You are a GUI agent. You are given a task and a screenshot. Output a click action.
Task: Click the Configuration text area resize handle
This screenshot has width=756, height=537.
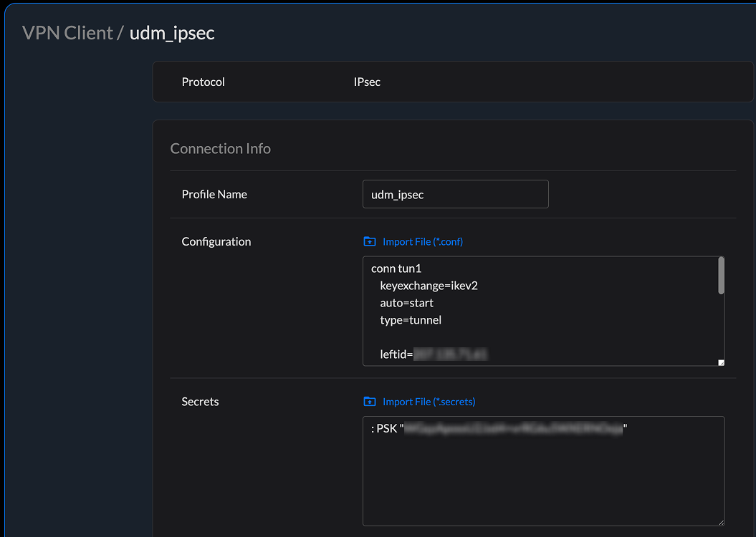[x=721, y=363]
